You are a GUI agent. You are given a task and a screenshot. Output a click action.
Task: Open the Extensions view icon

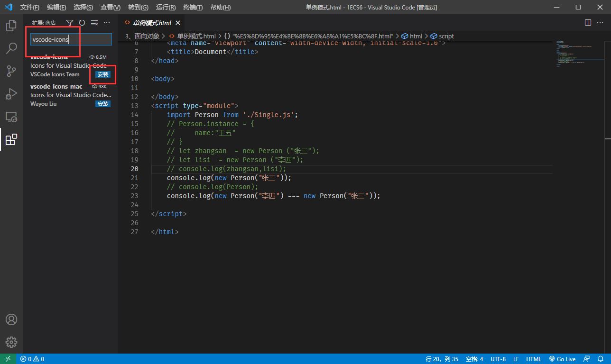coord(11,139)
